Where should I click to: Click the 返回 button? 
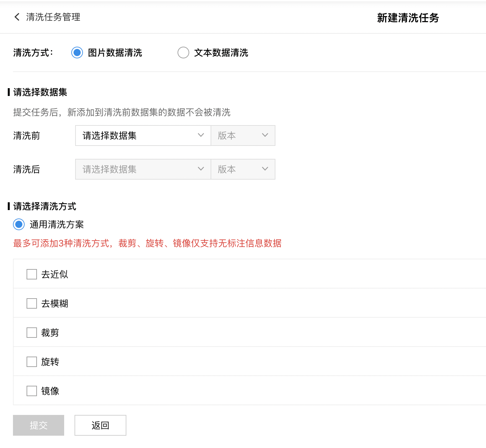click(100, 425)
